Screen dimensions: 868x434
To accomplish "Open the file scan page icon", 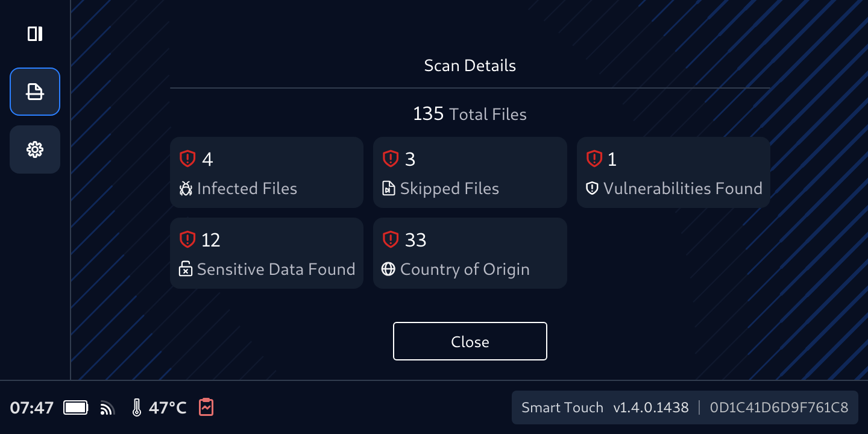I will pyautogui.click(x=35, y=92).
